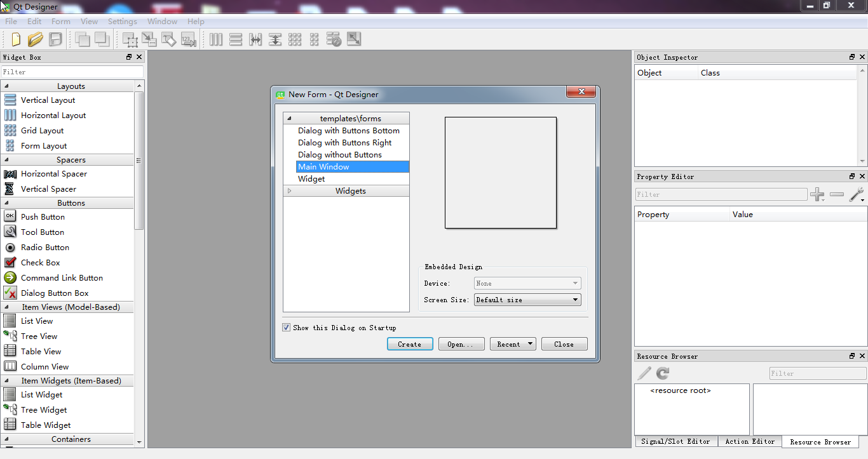
Task: Click the wrench configure icon in Property Editor
Action: [857, 195]
